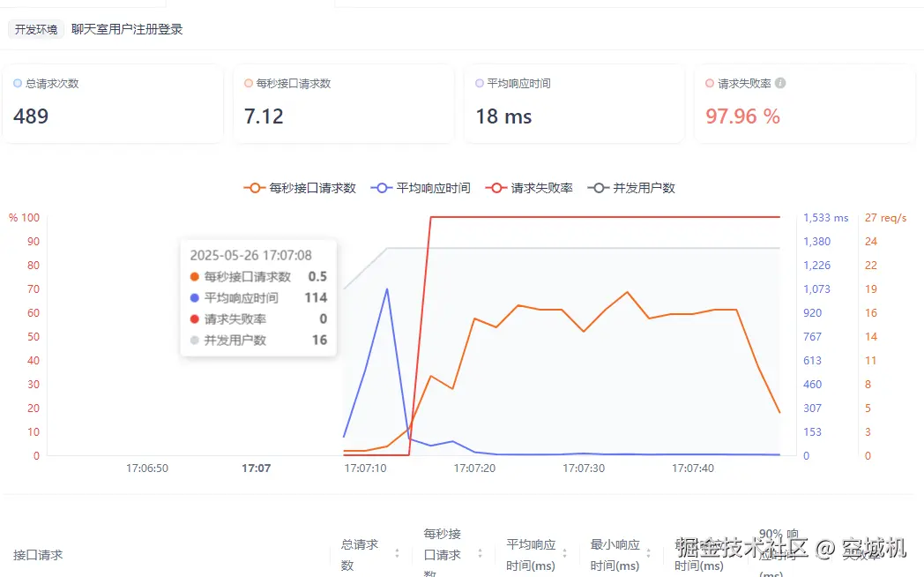This screenshot has width=924, height=577.
Task: Click the 1,533 ms right axis label
Action: [825, 218]
